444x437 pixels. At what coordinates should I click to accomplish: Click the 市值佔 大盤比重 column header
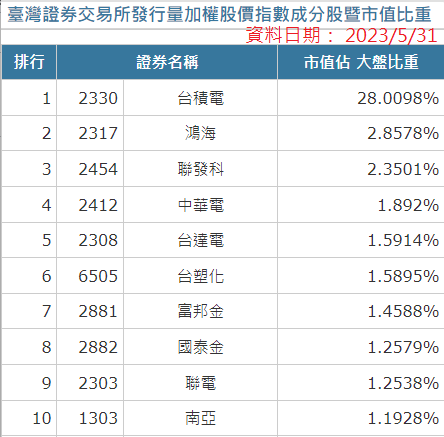pyautogui.click(x=361, y=62)
